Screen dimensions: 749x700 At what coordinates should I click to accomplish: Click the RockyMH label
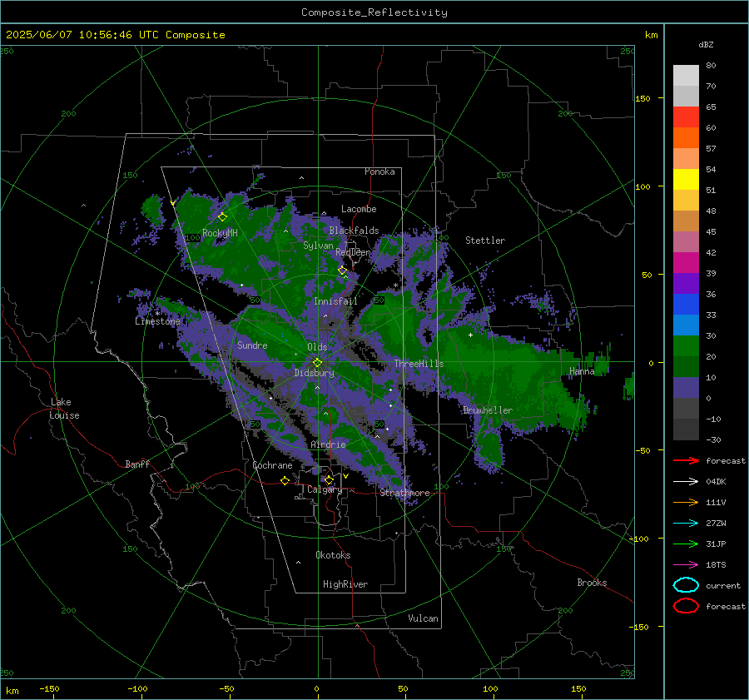220,233
